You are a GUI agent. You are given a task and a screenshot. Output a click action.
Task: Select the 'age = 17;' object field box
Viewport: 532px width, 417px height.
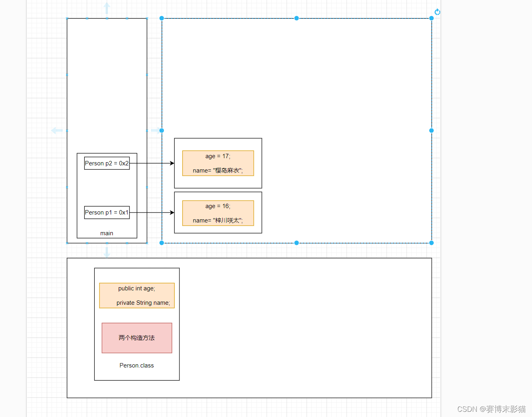pos(218,163)
